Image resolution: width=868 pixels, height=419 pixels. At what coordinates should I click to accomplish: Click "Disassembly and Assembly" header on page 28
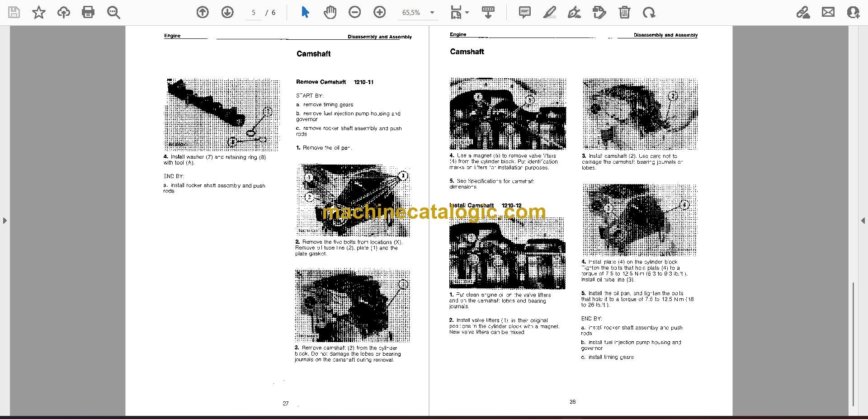coord(665,35)
